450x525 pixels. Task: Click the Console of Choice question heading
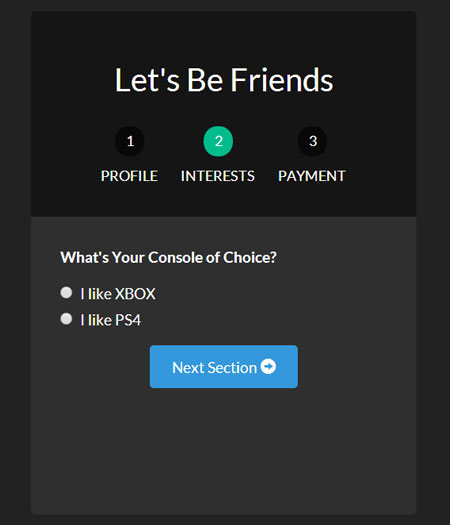click(x=168, y=257)
